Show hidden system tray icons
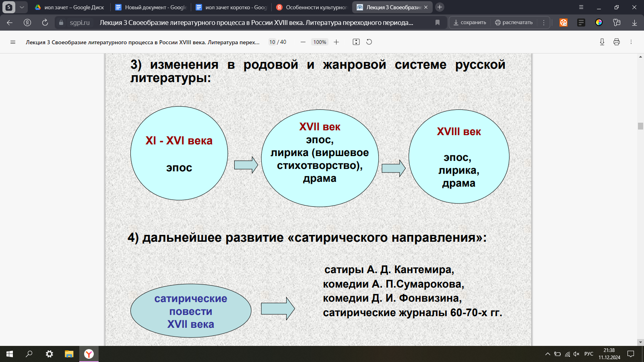 (x=547, y=354)
